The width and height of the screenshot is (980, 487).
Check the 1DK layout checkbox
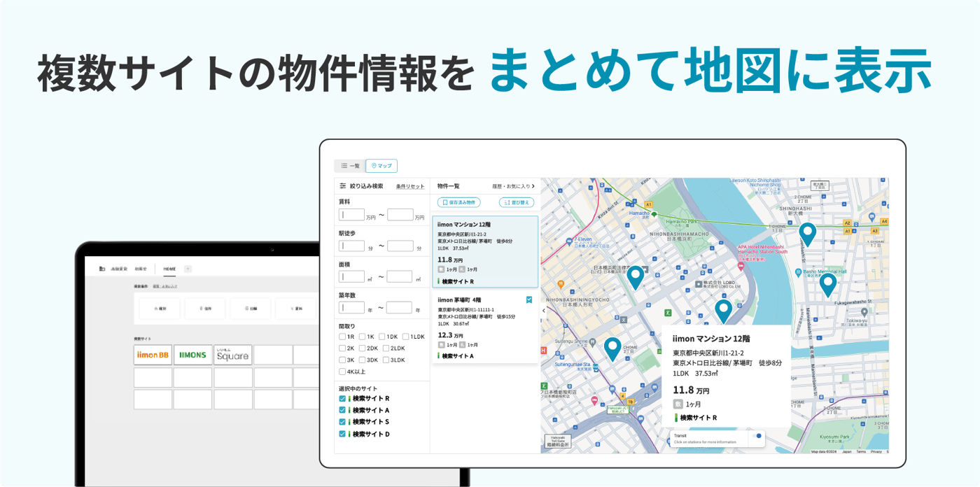pyautogui.click(x=382, y=337)
